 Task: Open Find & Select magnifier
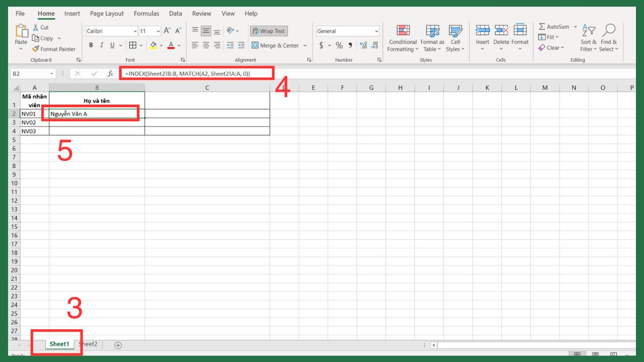[609, 38]
